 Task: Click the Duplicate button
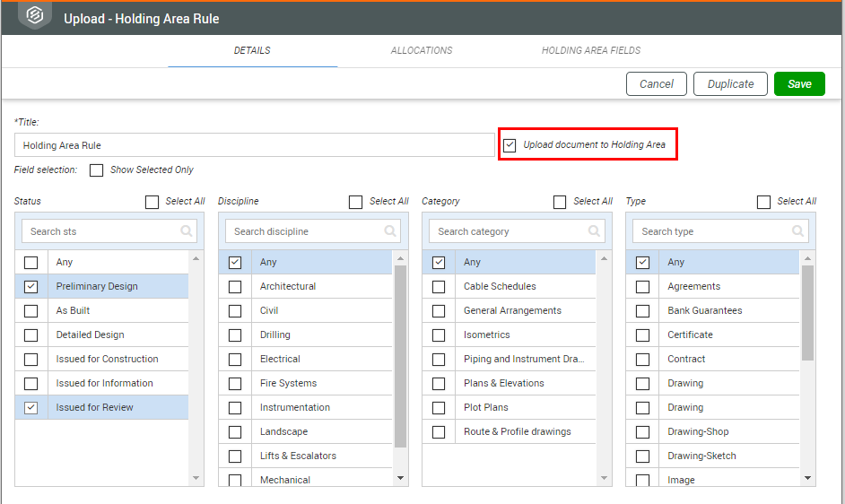730,84
